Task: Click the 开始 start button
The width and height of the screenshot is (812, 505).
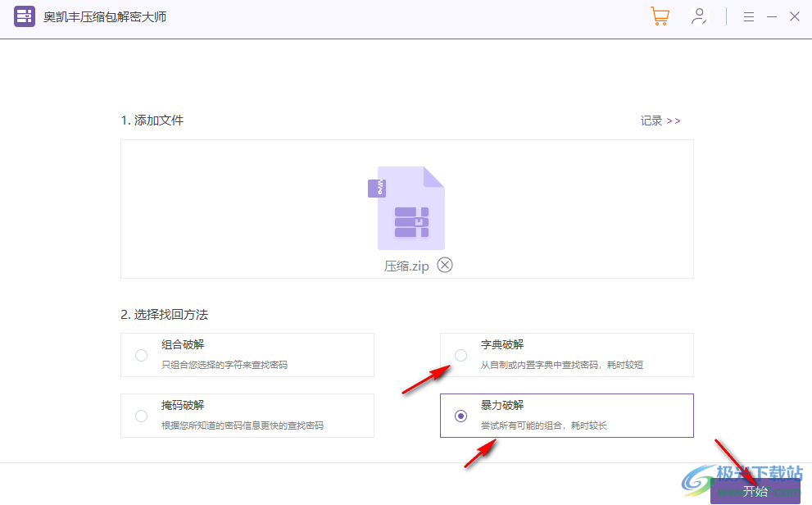Action: click(755, 491)
